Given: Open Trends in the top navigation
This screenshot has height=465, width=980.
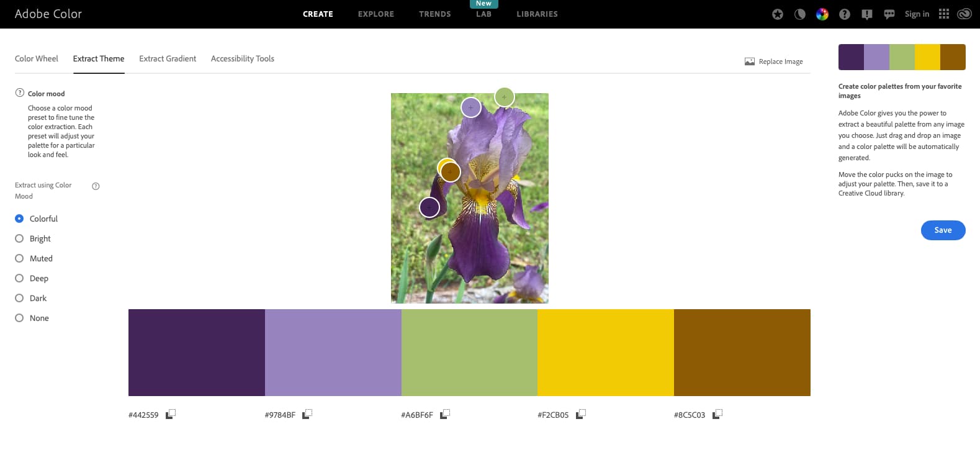Looking at the screenshot, I should (x=435, y=14).
